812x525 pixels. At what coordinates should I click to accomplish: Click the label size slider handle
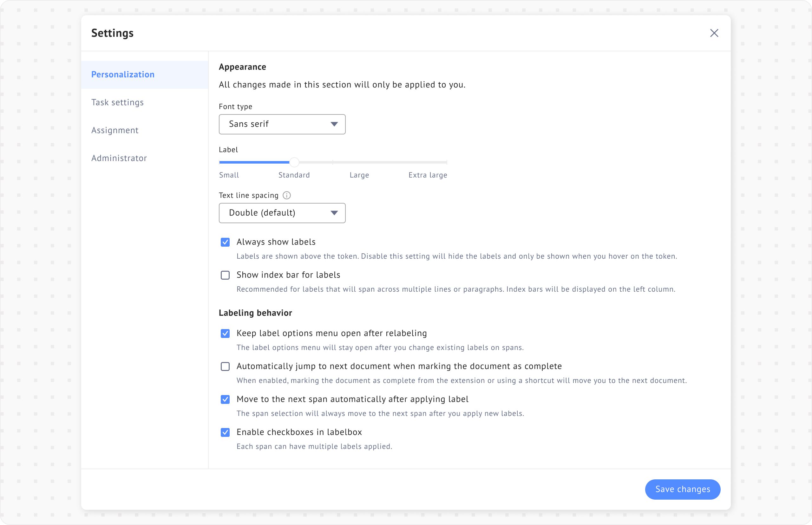click(294, 162)
